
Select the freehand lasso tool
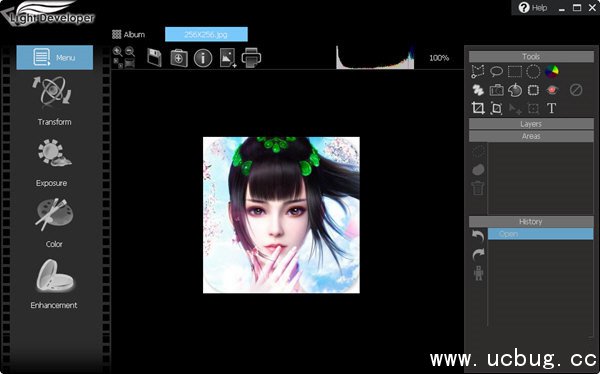click(x=496, y=72)
